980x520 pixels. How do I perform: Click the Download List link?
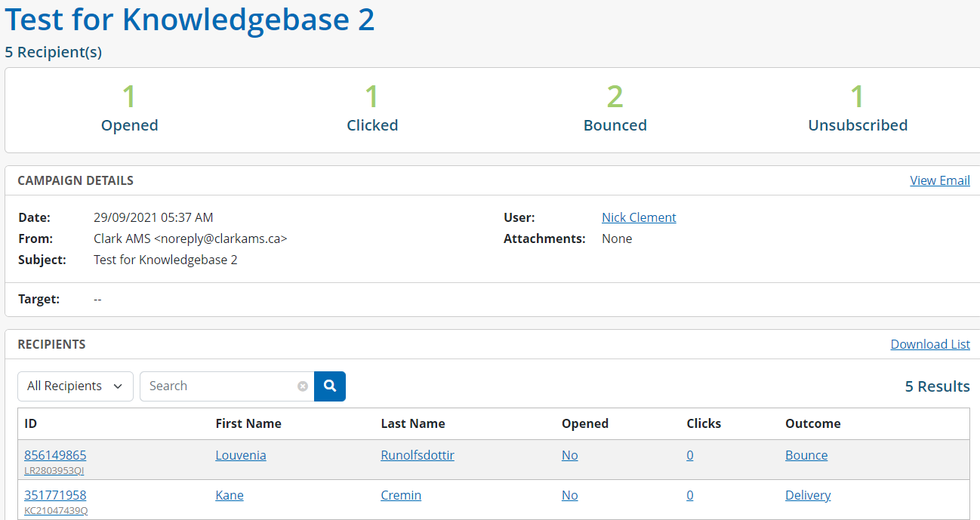[x=930, y=344]
